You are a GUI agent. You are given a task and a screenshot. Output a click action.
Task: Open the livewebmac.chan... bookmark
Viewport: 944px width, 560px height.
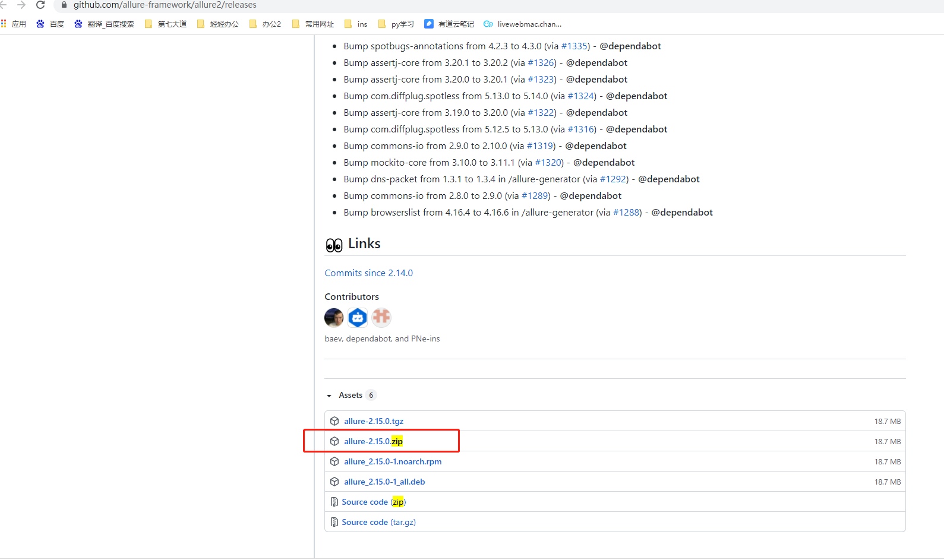click(523, 24)
